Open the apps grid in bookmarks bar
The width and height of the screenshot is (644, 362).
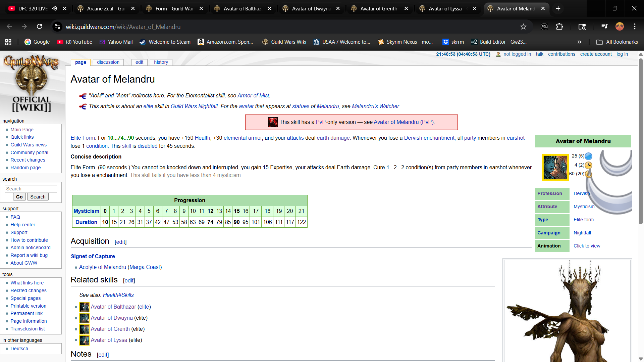[x=8, y=42]
